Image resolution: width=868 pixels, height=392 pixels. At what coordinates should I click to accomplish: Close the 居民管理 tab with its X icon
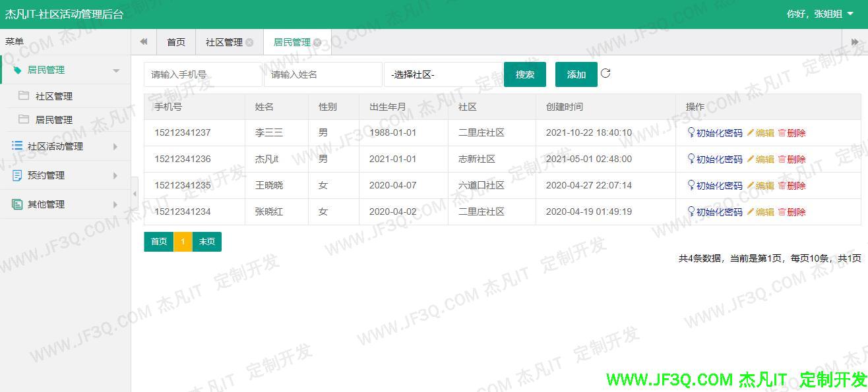tap(317, 42)
